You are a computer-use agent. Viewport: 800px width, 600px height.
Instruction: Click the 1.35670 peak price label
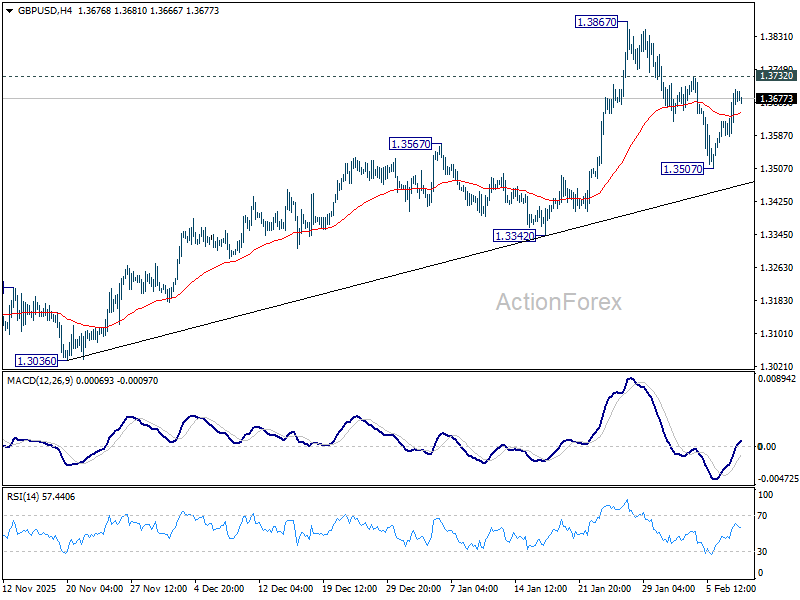tap(410, 144)
